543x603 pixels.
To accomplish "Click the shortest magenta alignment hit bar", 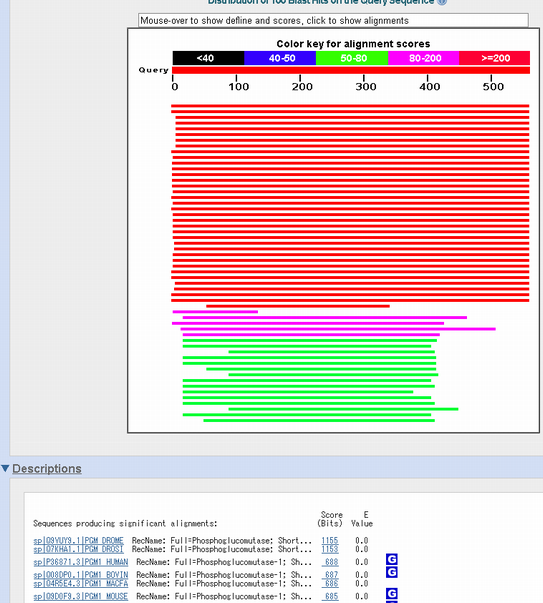I will pos(215,311).
